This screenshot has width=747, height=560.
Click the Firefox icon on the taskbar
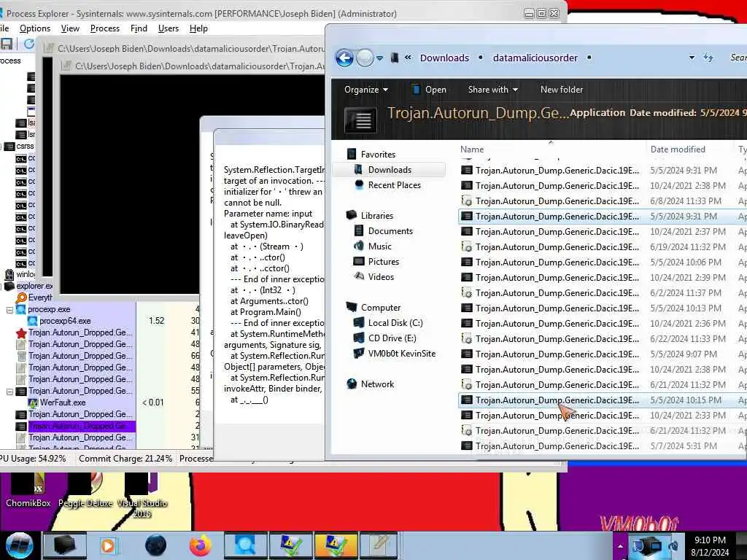pos(201,545)
